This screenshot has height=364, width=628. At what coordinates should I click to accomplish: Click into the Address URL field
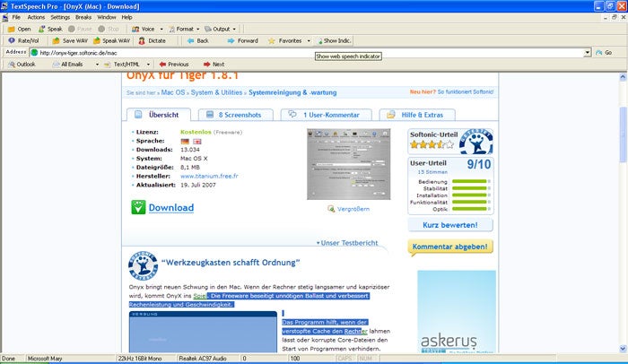(x=307, y=53)
